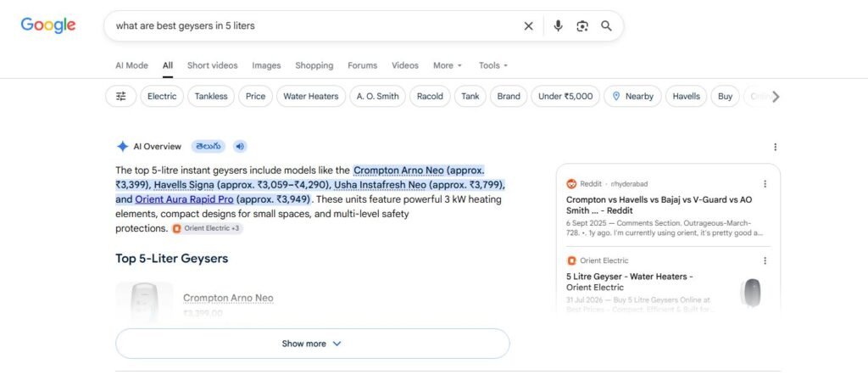Open options for Reddit source card
Viewport: 868px width, 375px height.
pos(765,184)
